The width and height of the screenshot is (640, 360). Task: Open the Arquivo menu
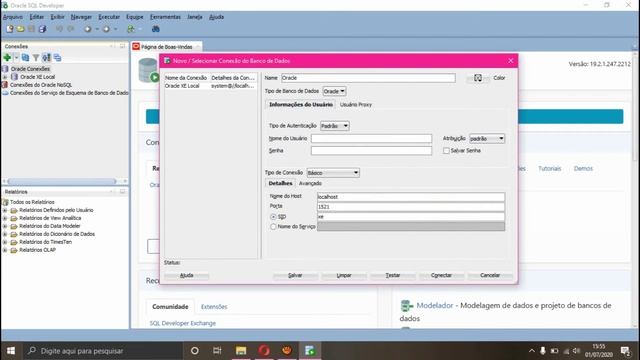[x=13, y=17]
